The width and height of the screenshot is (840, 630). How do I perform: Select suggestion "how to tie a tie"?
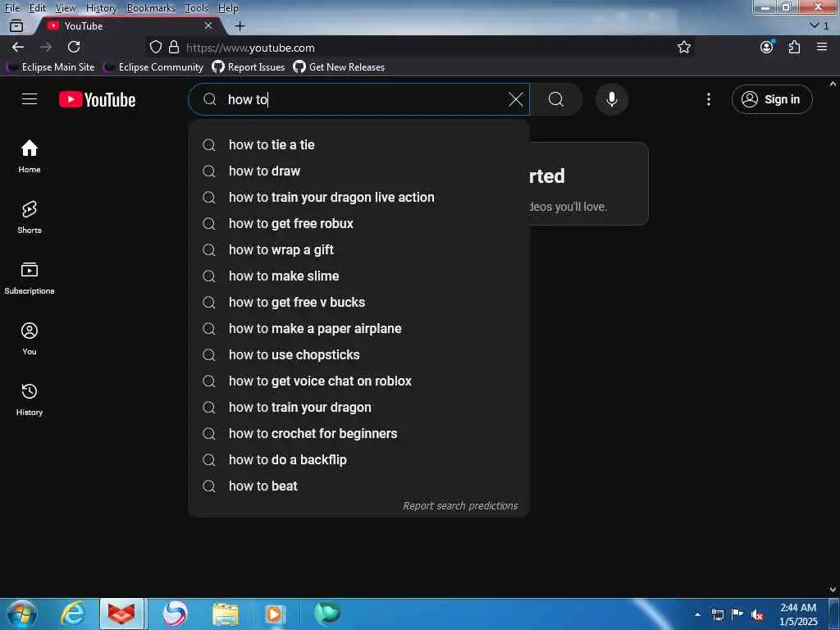(359, 144)
